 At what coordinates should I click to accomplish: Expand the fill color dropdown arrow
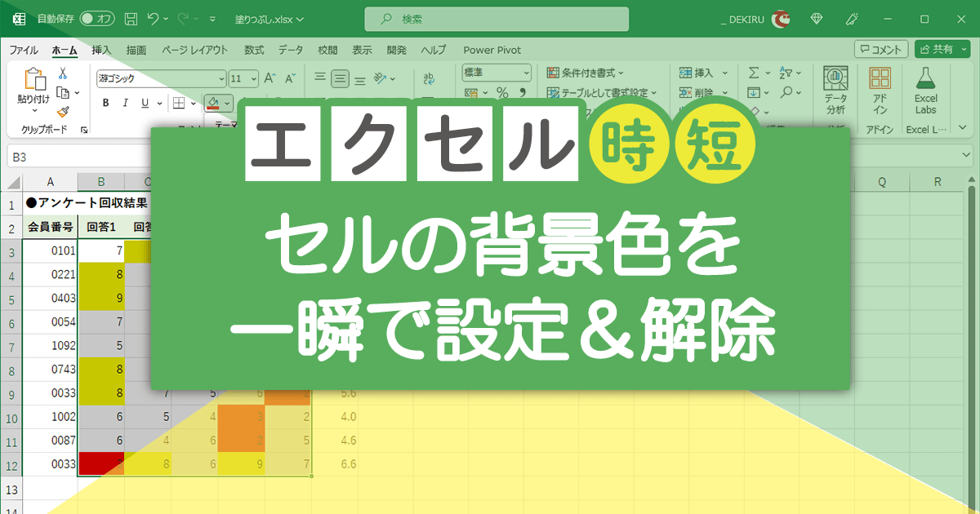pyautogui.click(x=226, y=104)
